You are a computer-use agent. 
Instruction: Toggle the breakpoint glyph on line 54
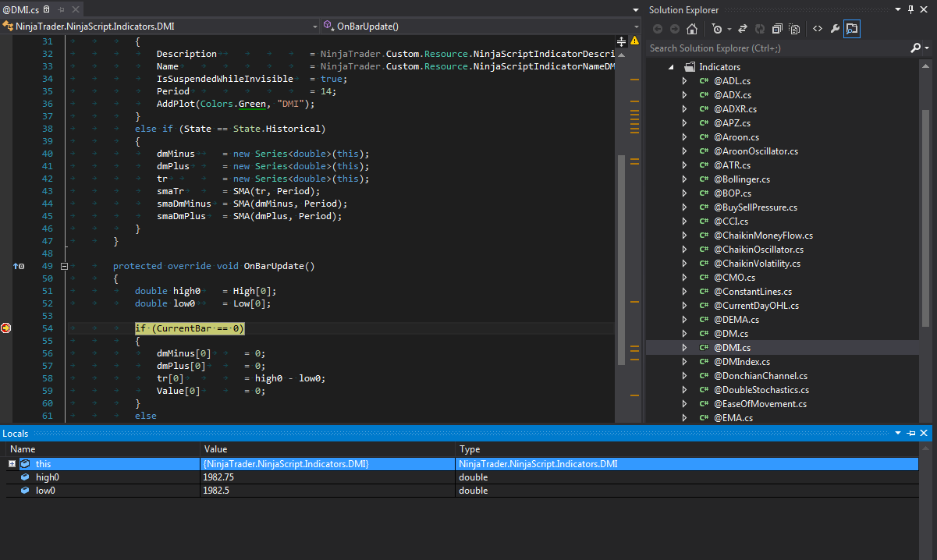tap(6, 328)
